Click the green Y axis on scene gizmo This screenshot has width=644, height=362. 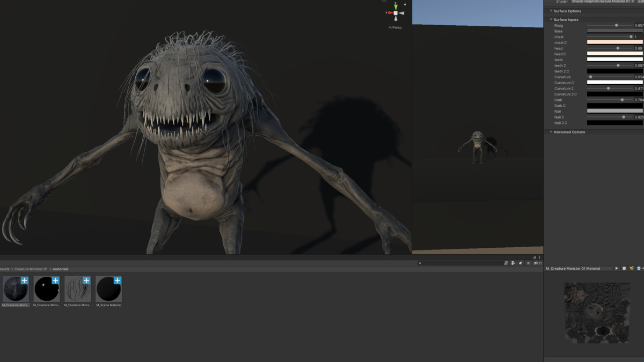[396, 6]
